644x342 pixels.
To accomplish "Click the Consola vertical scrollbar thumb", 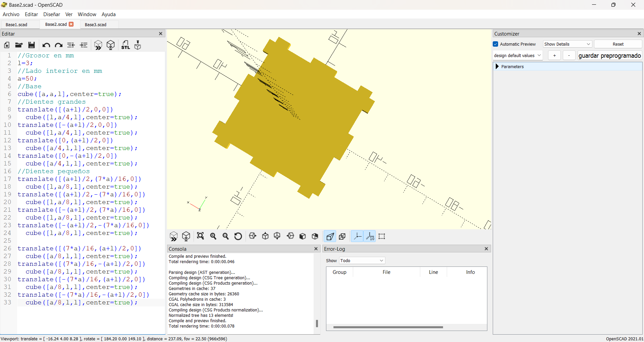I will pyautogui.click(x=317, y=323).
